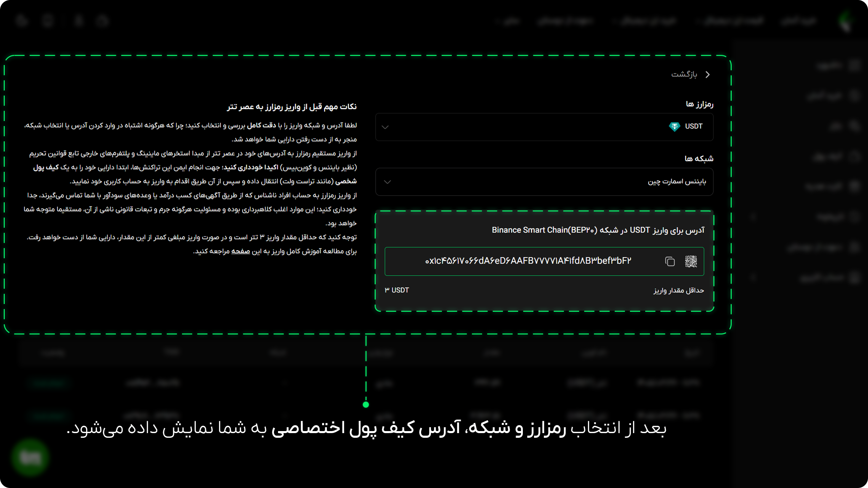The image size is (868, 488).
Task: Click chevron arrow of network selector
Action: pyautogui.click(x=388, y=182)
